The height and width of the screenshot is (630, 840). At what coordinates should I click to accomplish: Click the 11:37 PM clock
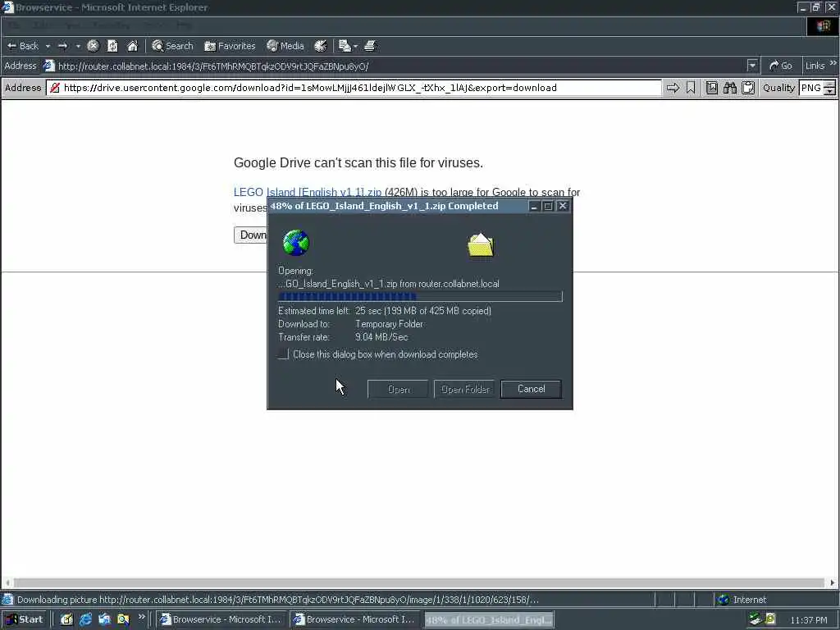click(x=809, y=620)
